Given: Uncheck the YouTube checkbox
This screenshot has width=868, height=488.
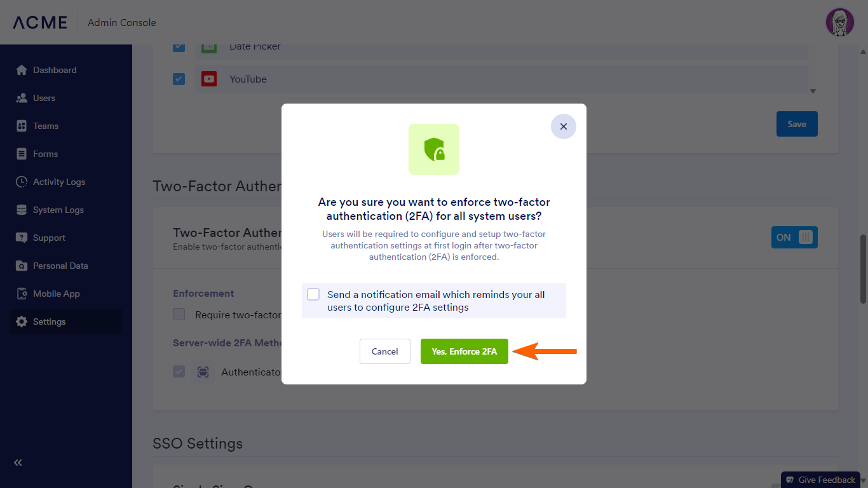Looking at the screenshot, I should tap(179, 79).
